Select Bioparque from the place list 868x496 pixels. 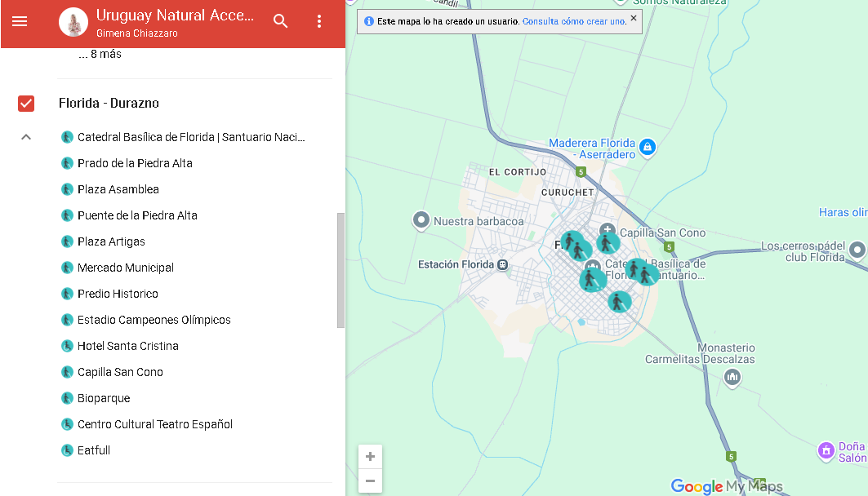click(x=104, y=398)
